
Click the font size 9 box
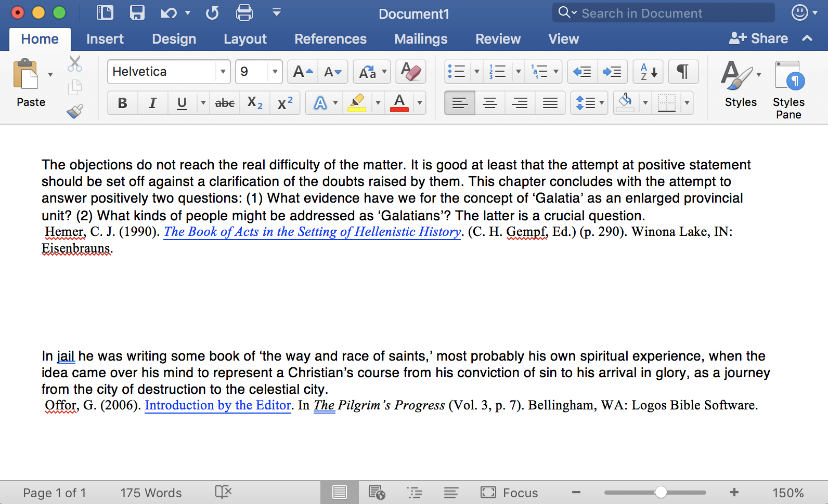tap(252, 72)
